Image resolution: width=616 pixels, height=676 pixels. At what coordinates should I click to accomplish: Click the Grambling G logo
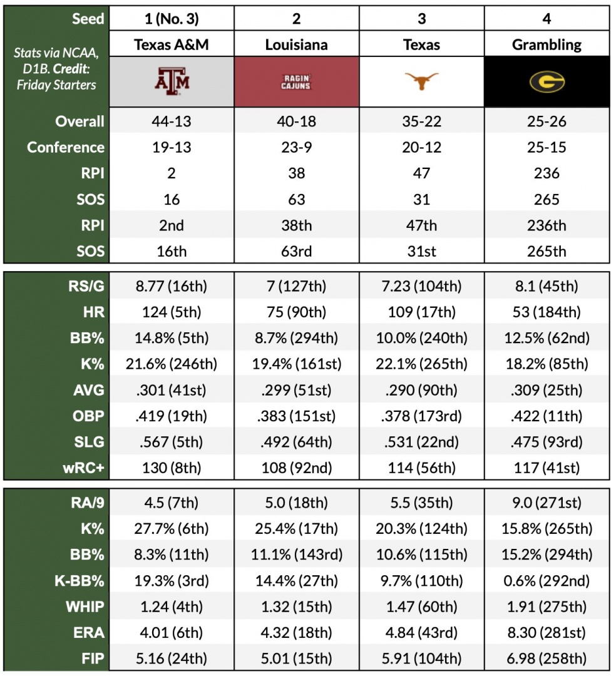point(547,81)
